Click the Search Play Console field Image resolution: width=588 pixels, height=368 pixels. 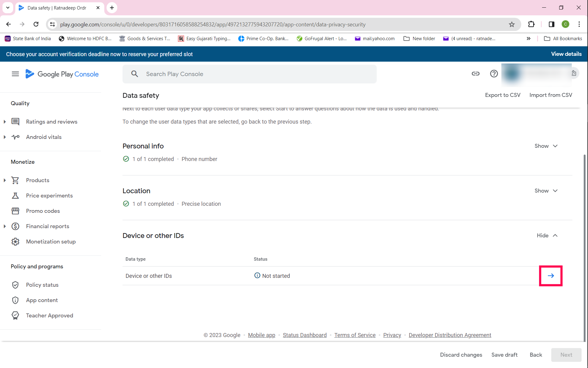tap(250, 74)
